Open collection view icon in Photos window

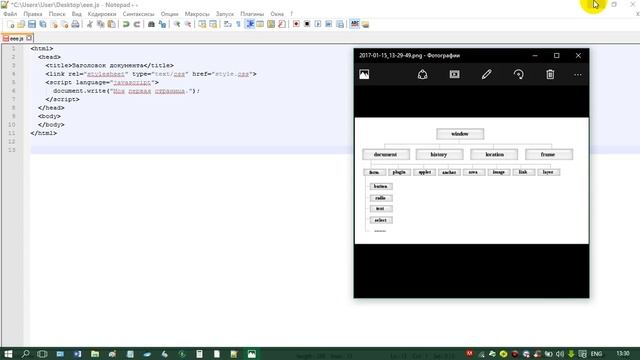(364, 74)
